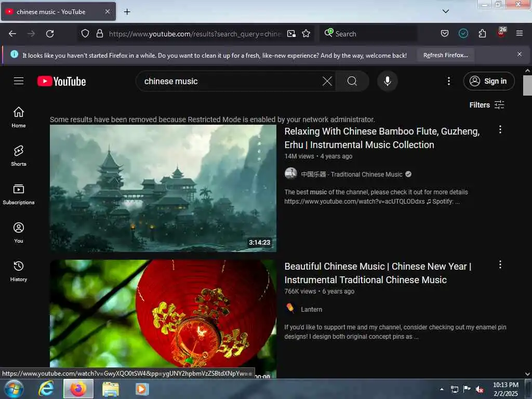This screenshot has width=532, height=399.
Task: Open the taskbar clock showing 10:13 PM
Action: click(506, 389)
